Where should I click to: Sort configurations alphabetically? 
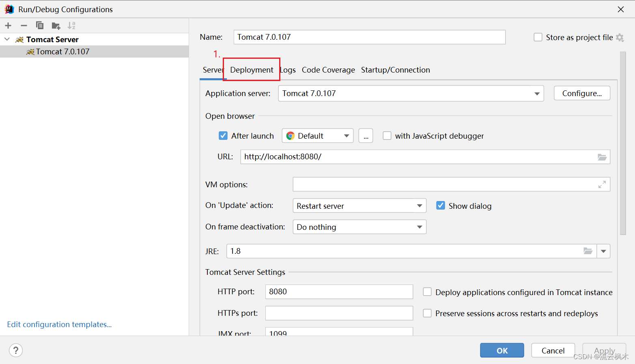point(71,26)
